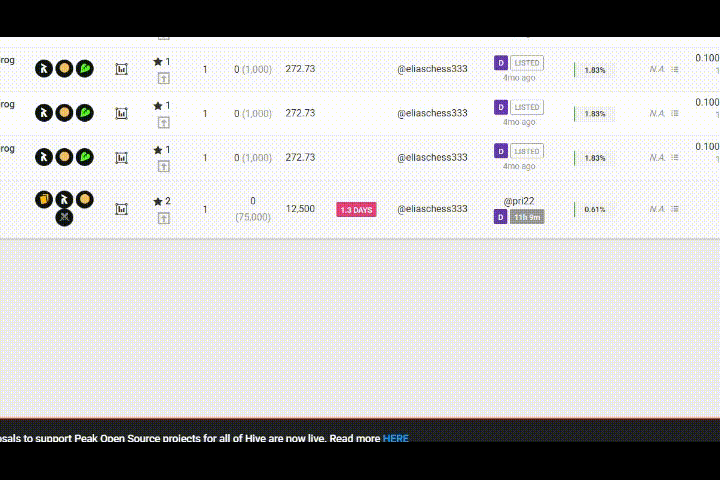Open the chart icon in the 12,500 row
This screenshot has width=720, height=480.
121,209
